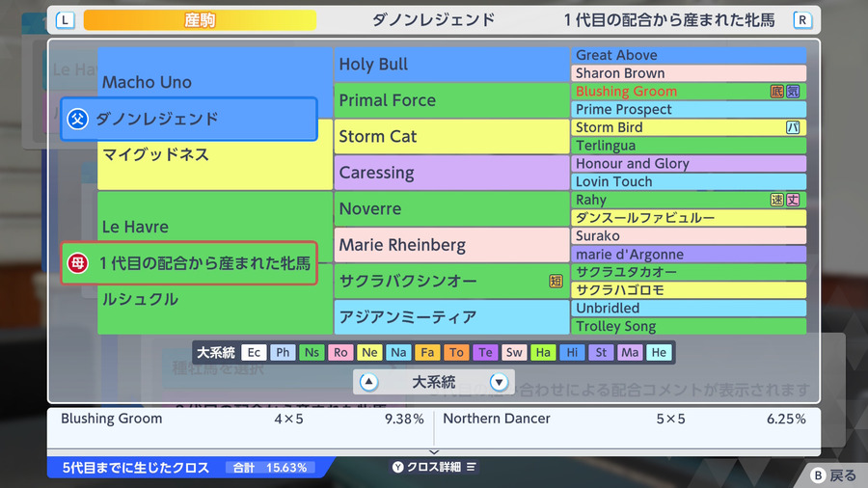Select the ダノンレジェンド header tab
This screenshot has height=488, width=868.
[433, 20]
